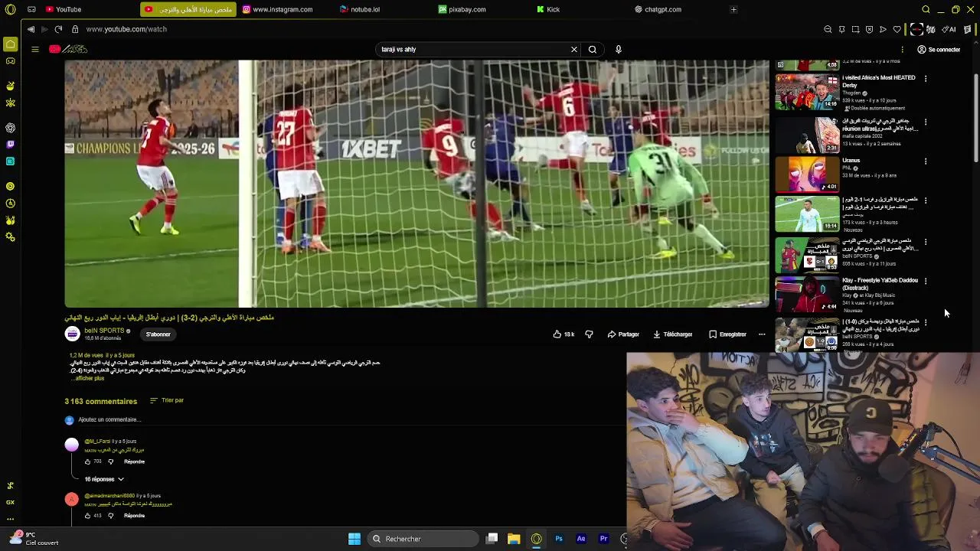Open the Klay - Freestyle Yal3eb Daddou thumbnail
980x551 pixels.
807,294
